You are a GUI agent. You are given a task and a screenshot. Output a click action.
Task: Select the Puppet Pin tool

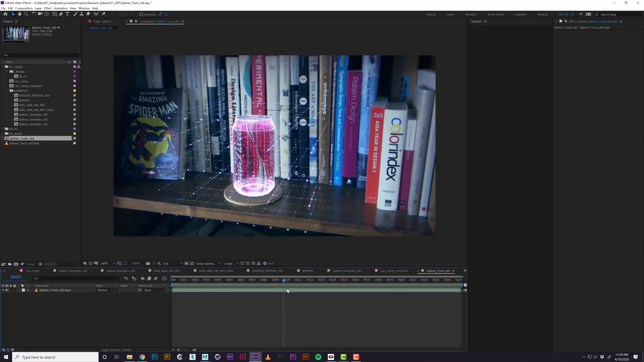[104, 14]
